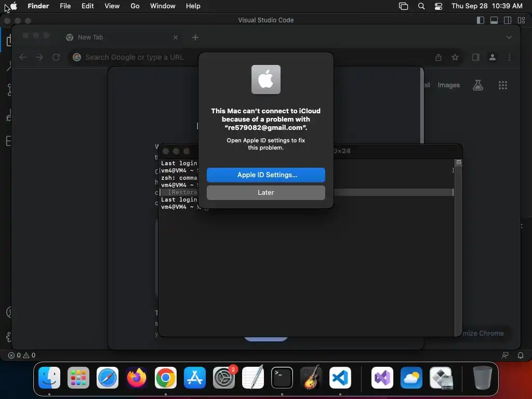Click Chrome's back arrow

pyautogui.click(x=23, y=57)
